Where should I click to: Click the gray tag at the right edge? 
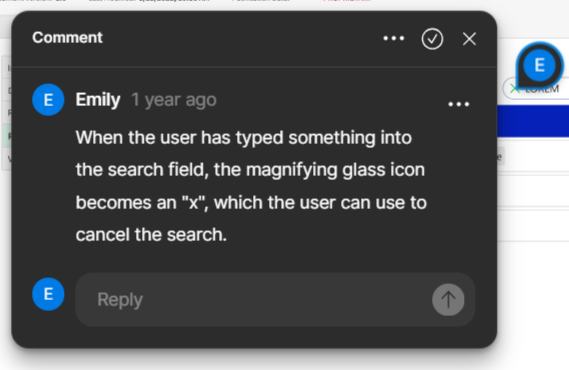(x=500, y=157)
